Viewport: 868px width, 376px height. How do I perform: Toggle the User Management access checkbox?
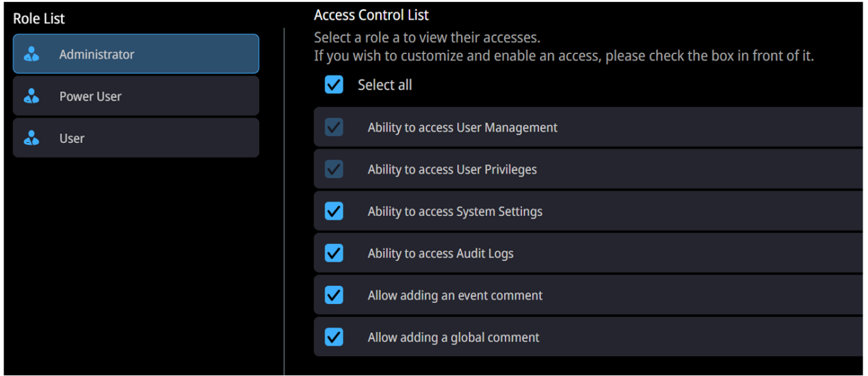[x=334, y=127]
